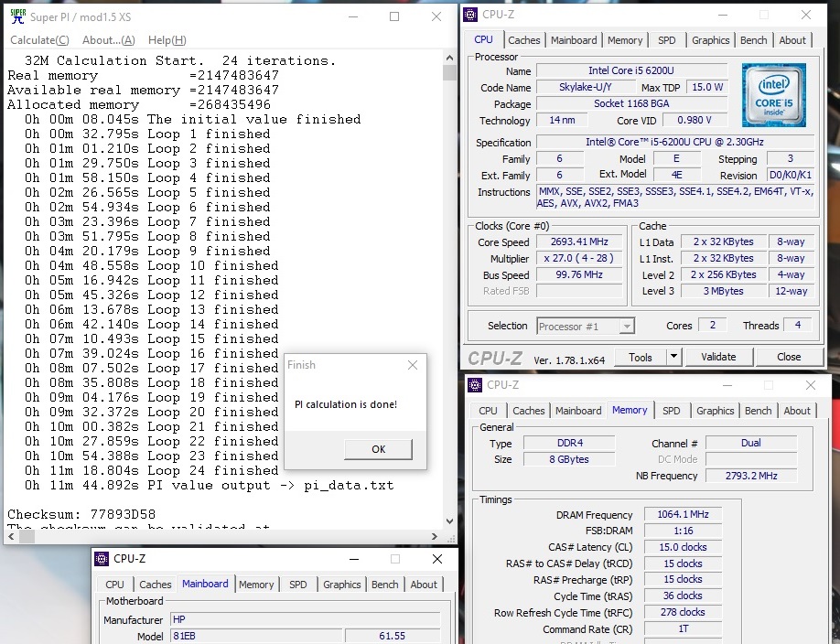This screenshot has height=644, width=840.
Task: Open the Help menu in Super PI
Action: [167, 40]
